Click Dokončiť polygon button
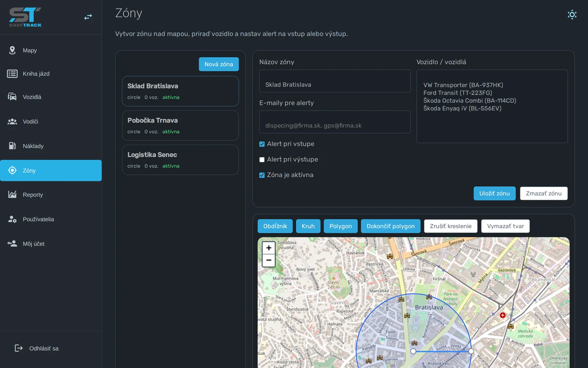588x368 pixels. point(391,226)
